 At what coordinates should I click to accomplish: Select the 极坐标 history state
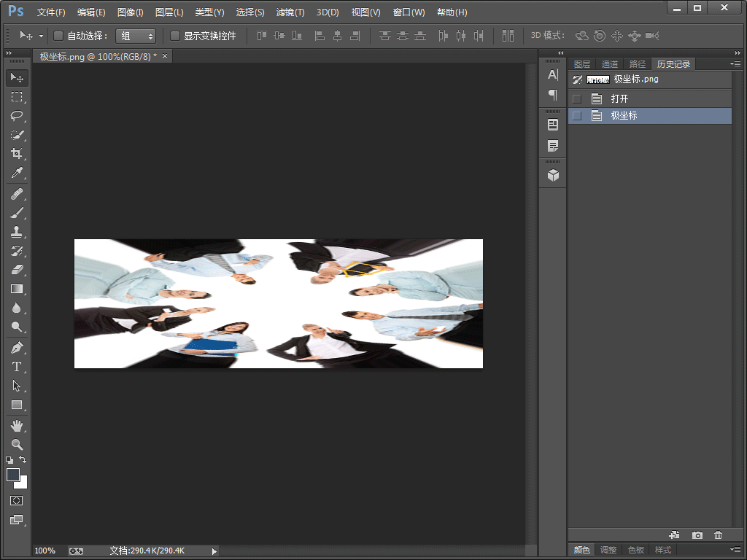pos(650,116)
